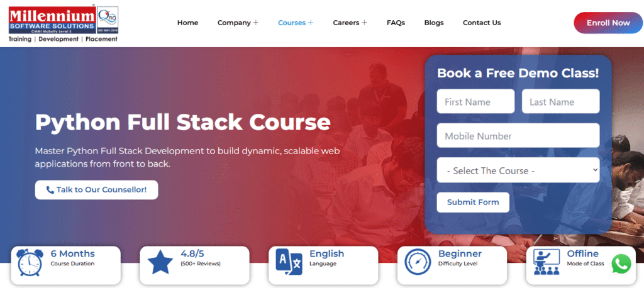The image size is (644, 288).
Task: Open the Blogs page
Action: tap(433, 23)
